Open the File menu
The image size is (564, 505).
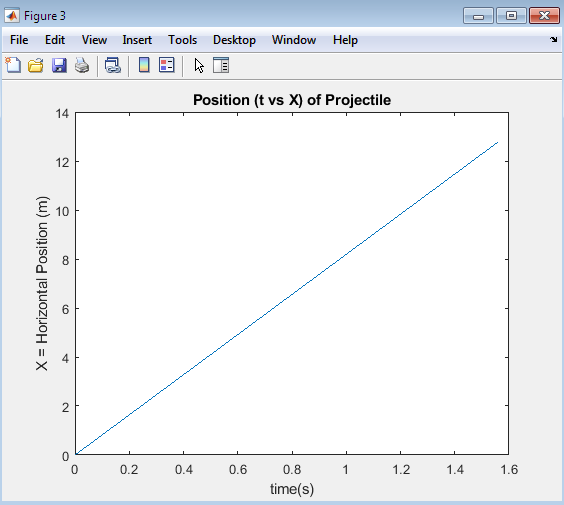point(19,40)
